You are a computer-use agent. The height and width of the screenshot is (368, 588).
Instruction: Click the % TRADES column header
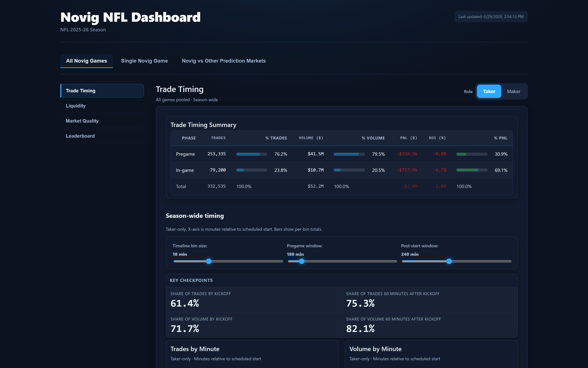(276, 138)
